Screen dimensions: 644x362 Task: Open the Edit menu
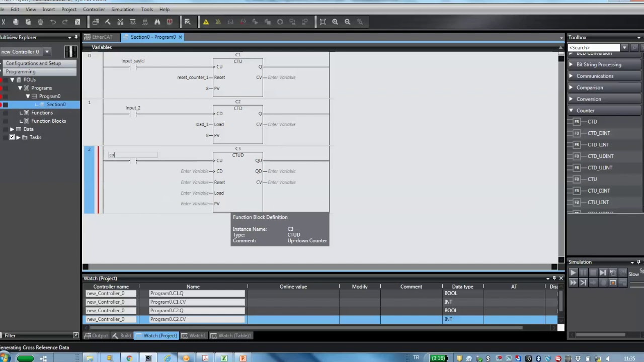[15, 9]
